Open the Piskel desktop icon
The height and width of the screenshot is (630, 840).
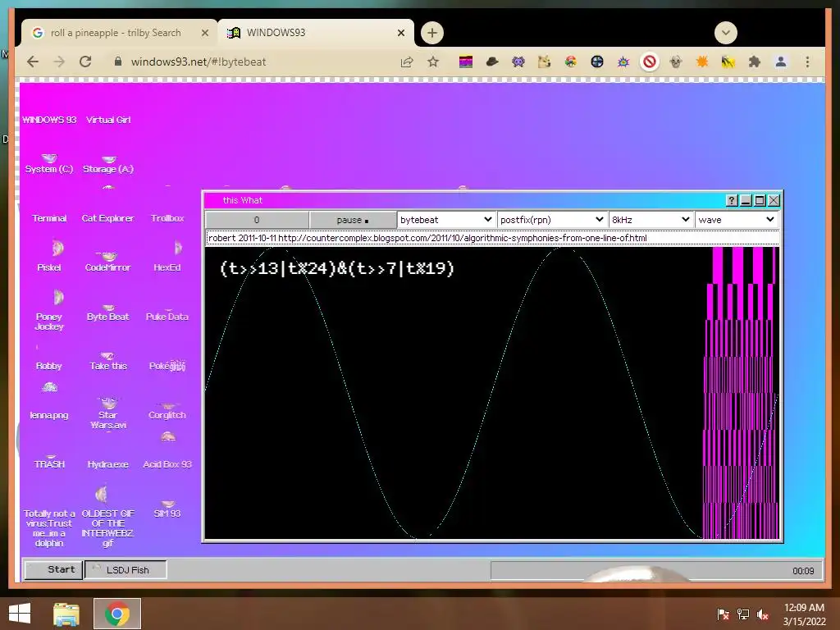coord(49,257)
